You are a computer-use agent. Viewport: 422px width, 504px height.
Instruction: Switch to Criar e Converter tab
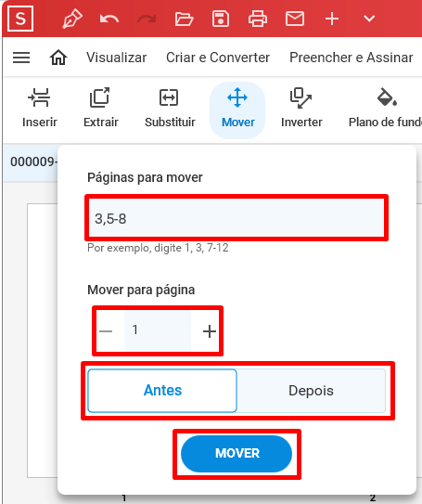click(x=218, y=58)
